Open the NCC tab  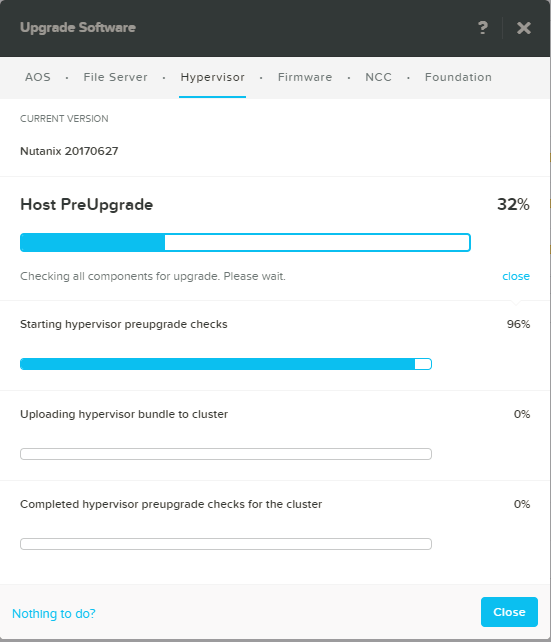378,77
